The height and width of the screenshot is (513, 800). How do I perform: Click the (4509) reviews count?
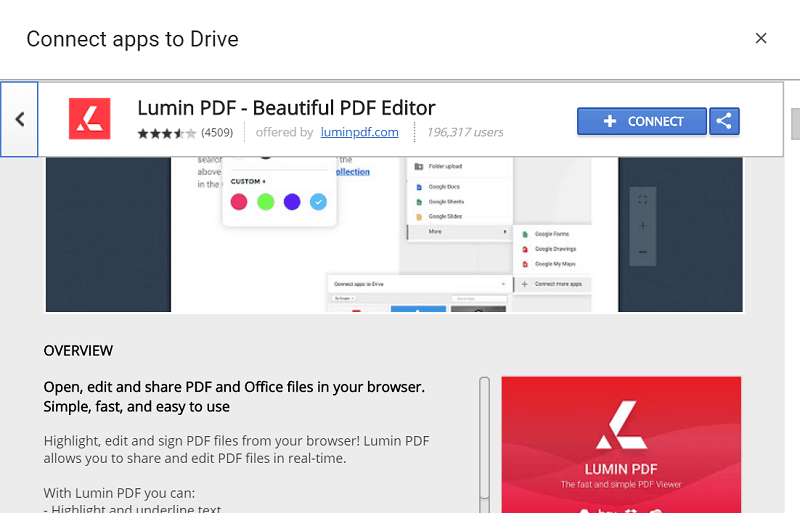(217, 133)
